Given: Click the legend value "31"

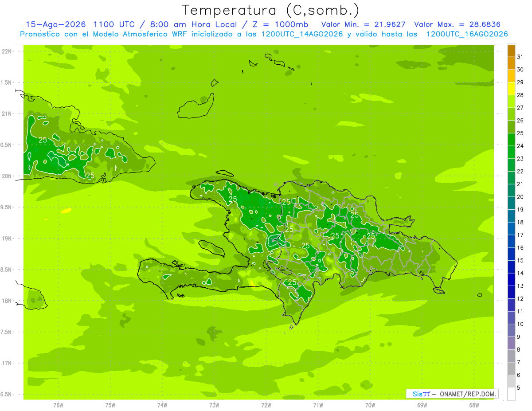Looking at the screenshot, I should (x=520, y=57).
